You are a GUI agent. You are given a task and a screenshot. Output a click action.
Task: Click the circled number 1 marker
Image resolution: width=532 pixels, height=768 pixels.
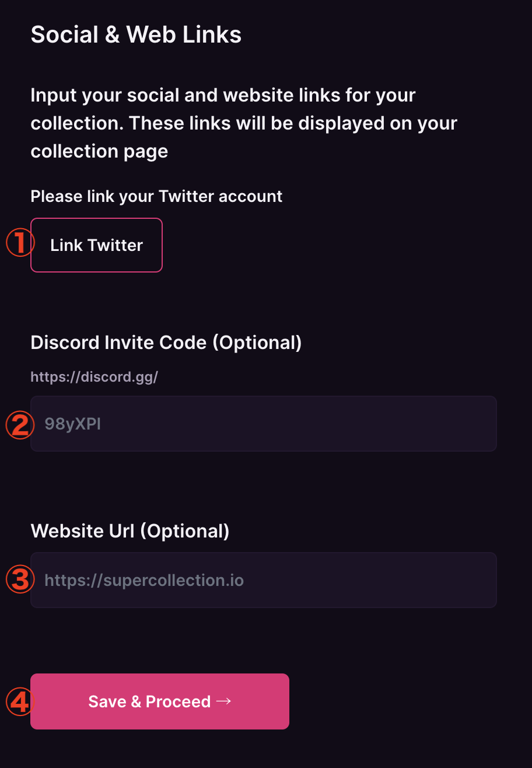20,242
